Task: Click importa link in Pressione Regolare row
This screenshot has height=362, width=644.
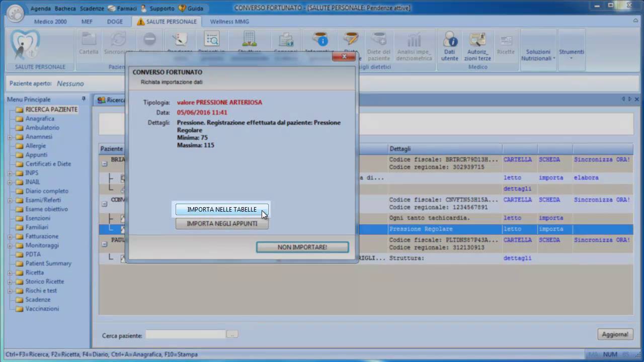Action: (x=551, y=229)
